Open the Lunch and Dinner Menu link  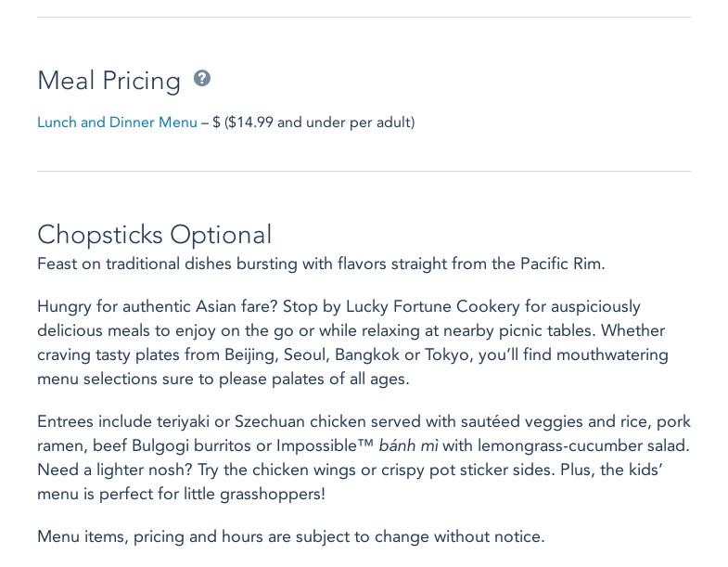click(117, 122)
